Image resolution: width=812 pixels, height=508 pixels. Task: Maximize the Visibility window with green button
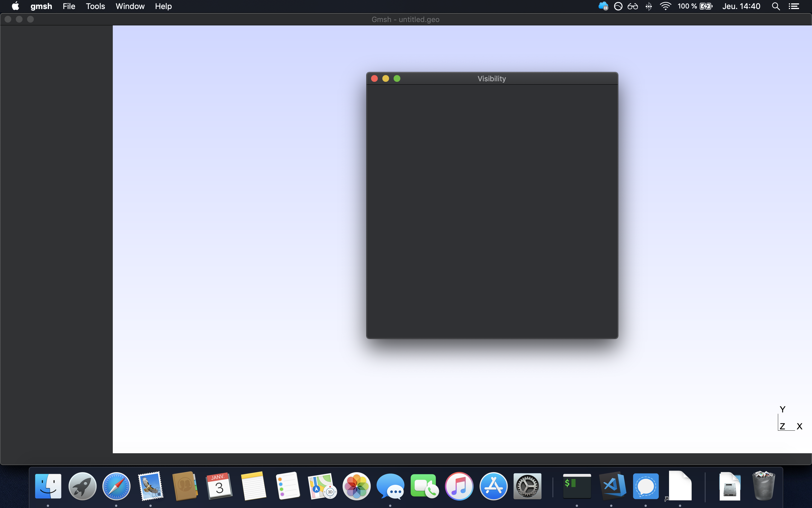397,79
